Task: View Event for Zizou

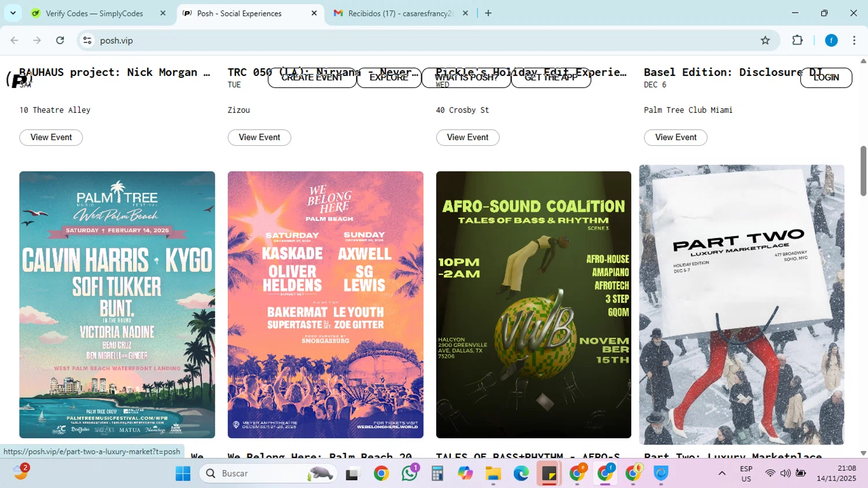Action: coord(259,137)
